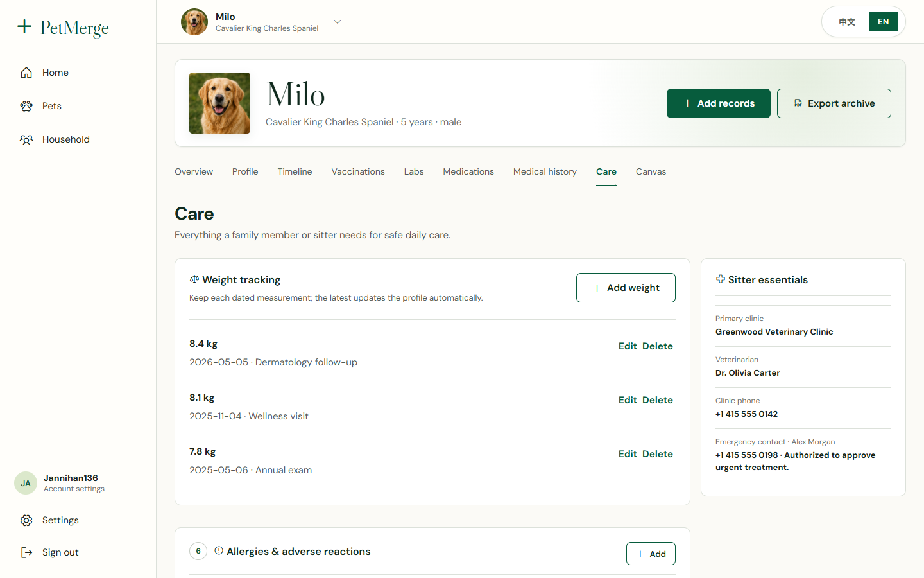Open Household via the people icon
The width and height of the screenshot is (924, 578).
click(x=26, y=139)
